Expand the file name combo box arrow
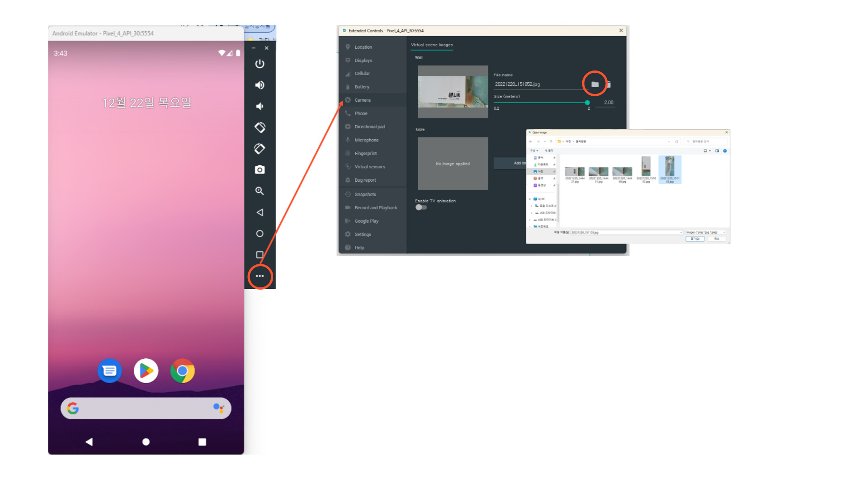This screenshot has width=868, height=488. (681, 232)
